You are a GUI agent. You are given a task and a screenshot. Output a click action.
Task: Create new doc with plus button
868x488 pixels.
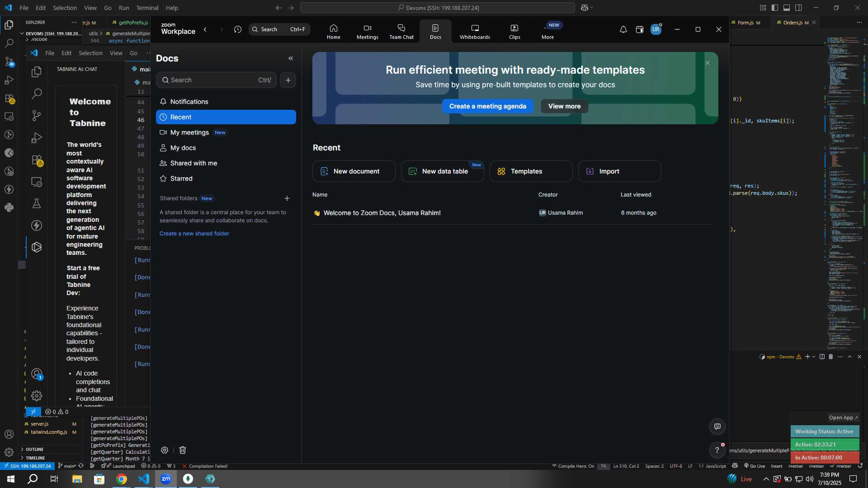(x=288, y=80)
